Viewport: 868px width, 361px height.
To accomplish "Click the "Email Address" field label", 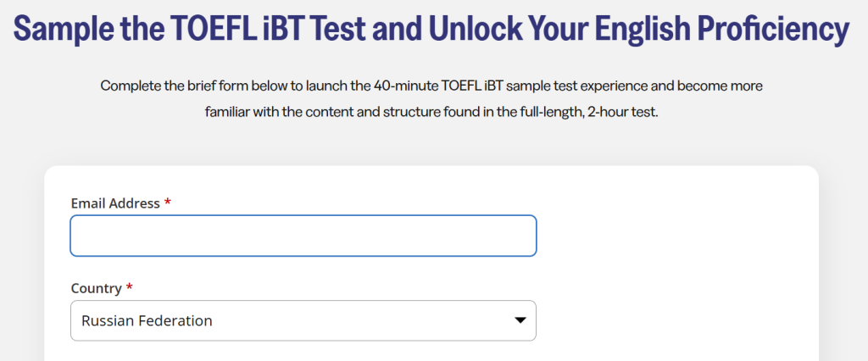I will 115,203.
